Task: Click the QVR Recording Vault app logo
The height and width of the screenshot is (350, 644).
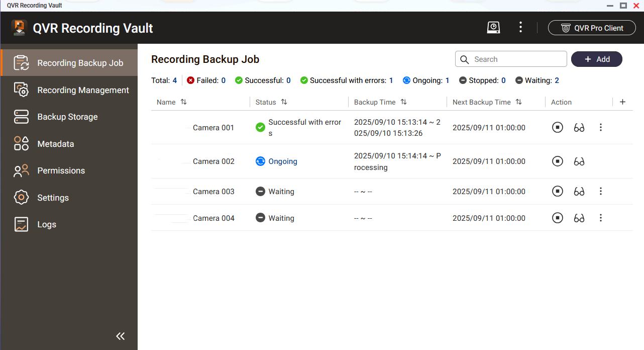Action: (x=20, y=28)
